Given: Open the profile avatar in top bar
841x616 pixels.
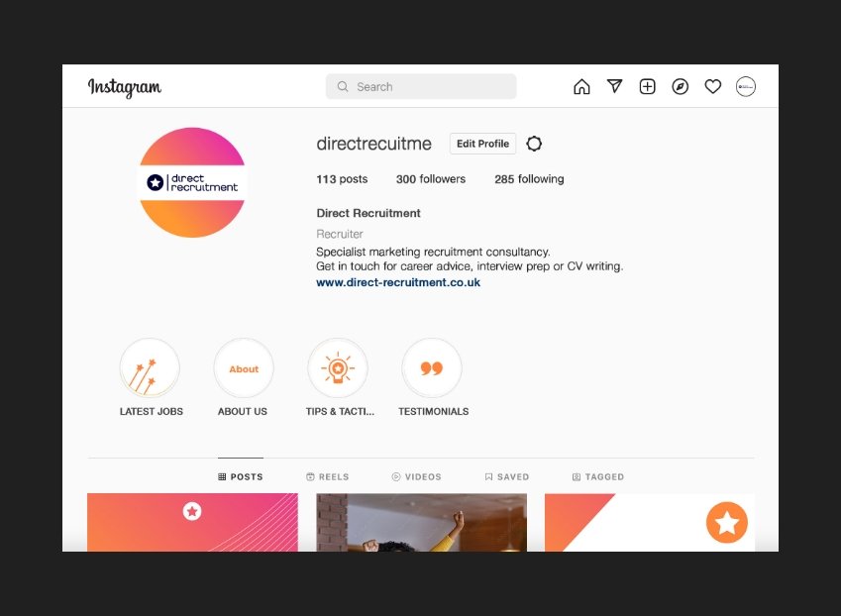Looking at the screenshot, I should coord(746,86).
